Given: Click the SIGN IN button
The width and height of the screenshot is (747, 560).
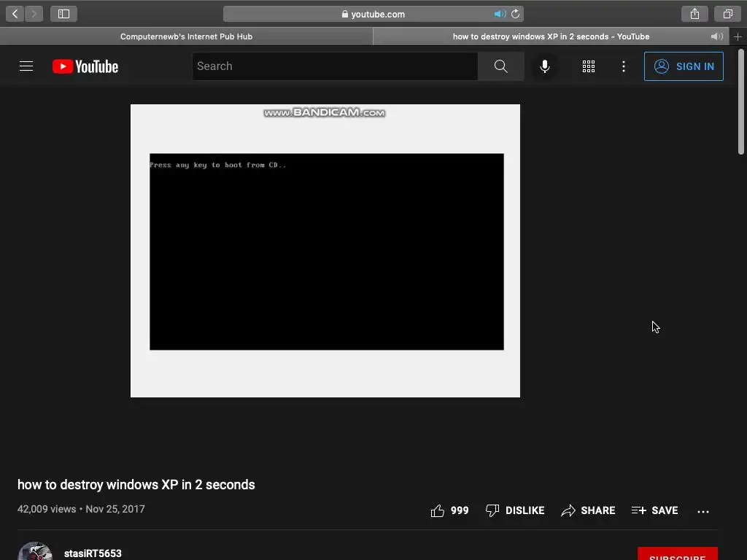Looking at the screenshot, I should point(684,66).
